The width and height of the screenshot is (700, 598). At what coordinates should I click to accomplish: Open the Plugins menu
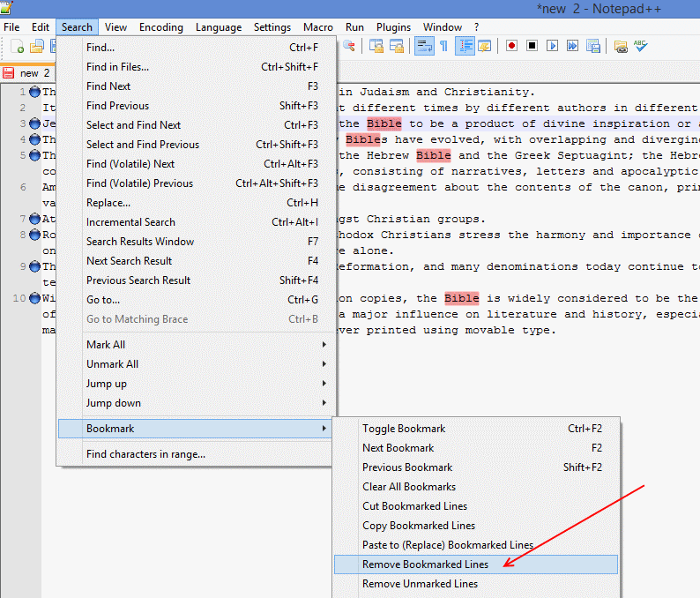point(393,27)
